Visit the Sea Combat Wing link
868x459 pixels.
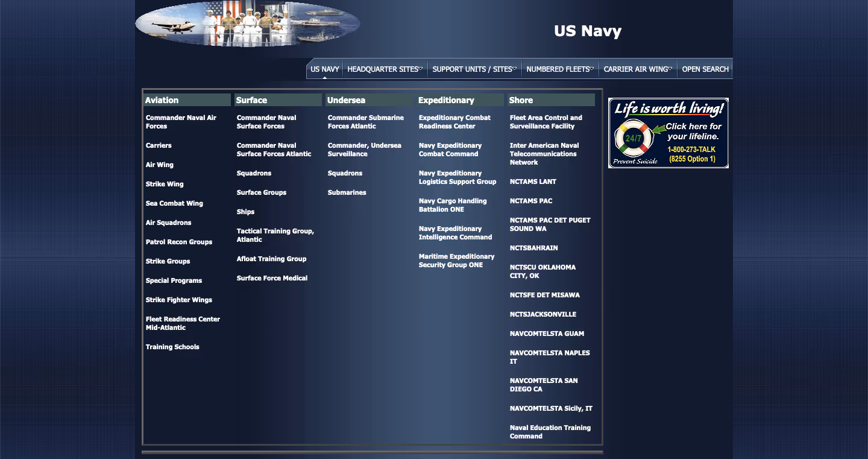[x=174, y=203]
